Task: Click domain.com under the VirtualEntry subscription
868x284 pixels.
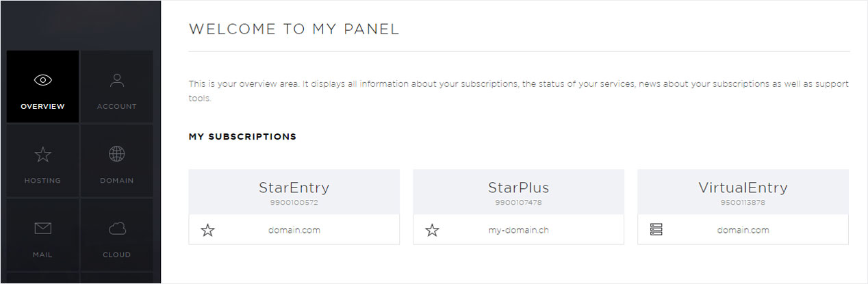Action: [x=743, y=230]
